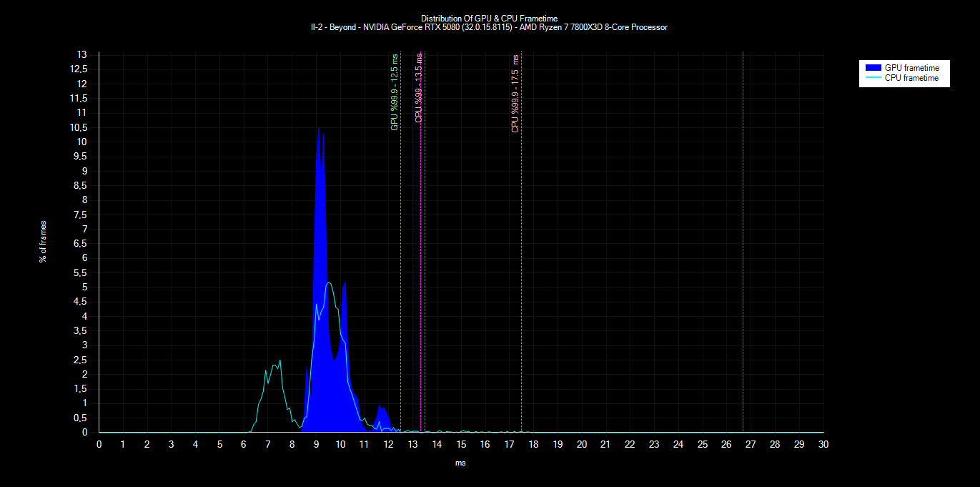Click the CPU %99.9 - 17.5 ms label
Viewport: 980px width, 487px height.
515,94
